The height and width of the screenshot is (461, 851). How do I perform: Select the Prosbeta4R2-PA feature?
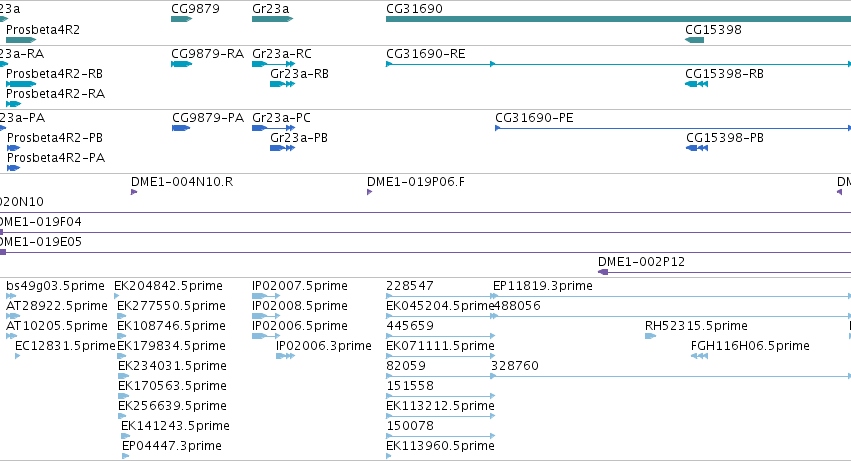(x=14, y=168)
